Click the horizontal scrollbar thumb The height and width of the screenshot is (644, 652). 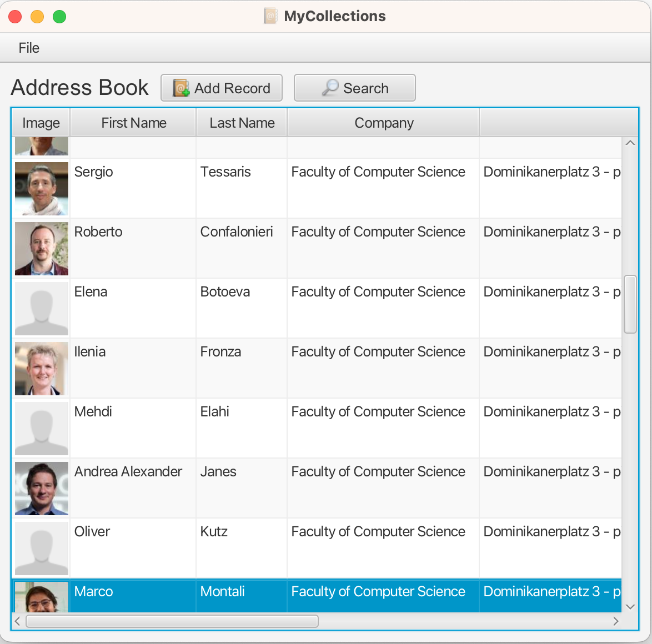pyautogui.click(x=172, y=621)
